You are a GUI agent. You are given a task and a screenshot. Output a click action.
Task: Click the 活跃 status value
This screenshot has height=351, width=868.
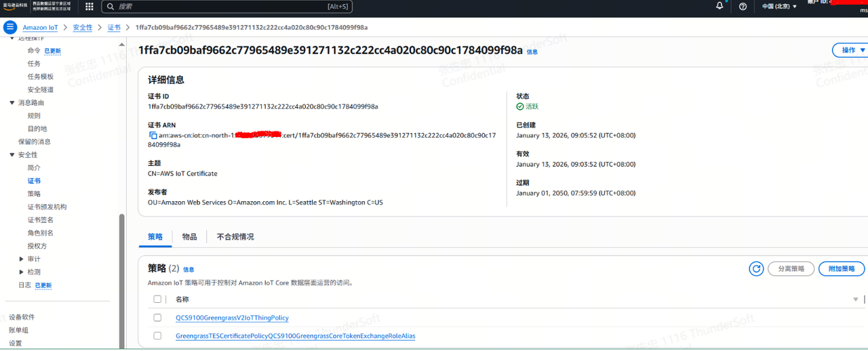tap(532, 107)
